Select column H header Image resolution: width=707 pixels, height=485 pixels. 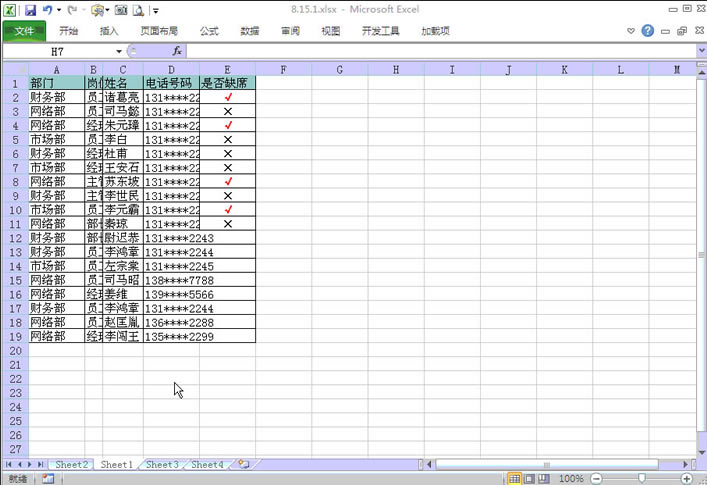[x=396, y=69]
